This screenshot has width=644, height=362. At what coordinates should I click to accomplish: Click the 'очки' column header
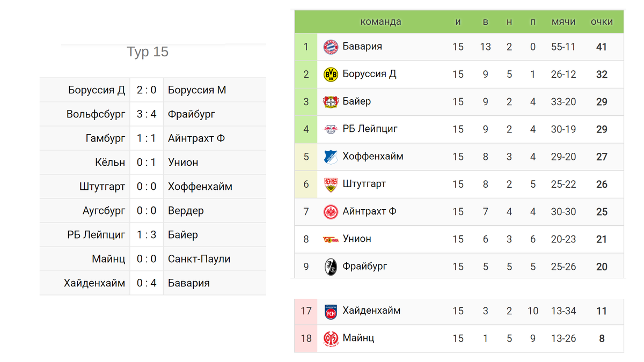pos(601,22)
